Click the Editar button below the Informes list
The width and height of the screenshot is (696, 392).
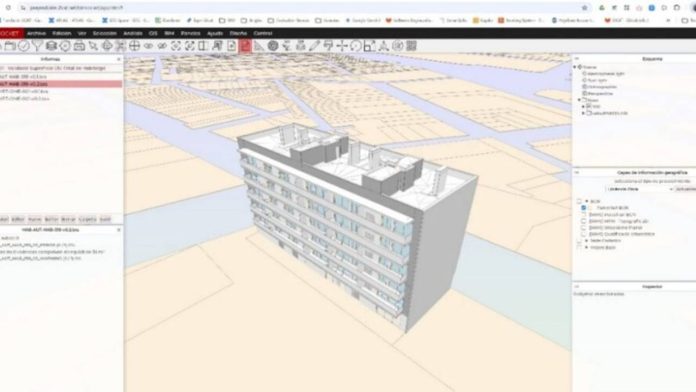[x=18, y=219]
